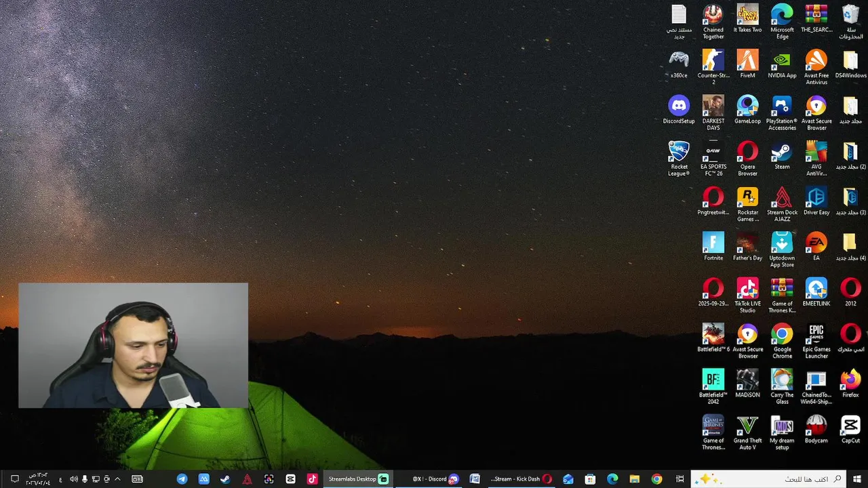Viewport: 868px width, 488px height.
Task: Expand the hidden system tray icons
Action: (117, 479)
